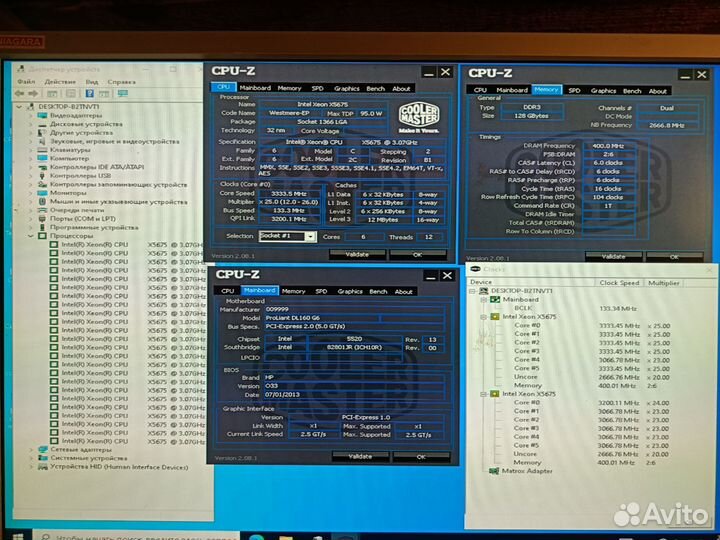The width and height of the screenshot is (720, 540).
Task: Switch to CPU tab in Mainboard CPU-Z window
Action: click(228, 291)
